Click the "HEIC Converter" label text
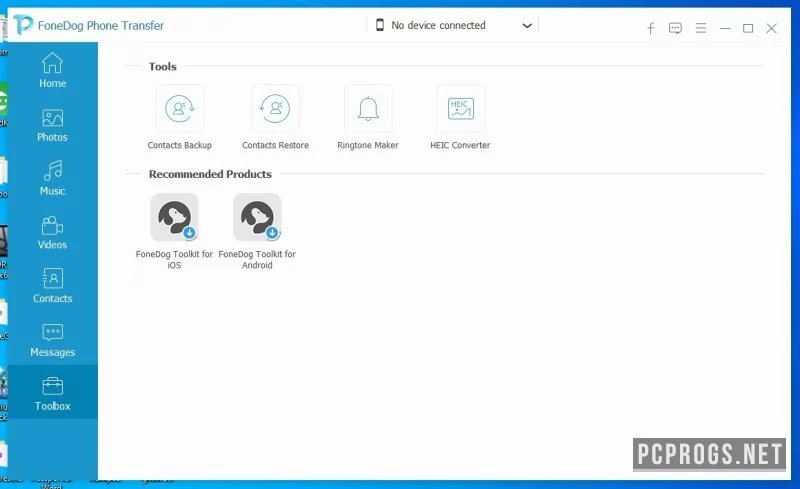Screen dimensions: 800x489 (x=460, y=145)
